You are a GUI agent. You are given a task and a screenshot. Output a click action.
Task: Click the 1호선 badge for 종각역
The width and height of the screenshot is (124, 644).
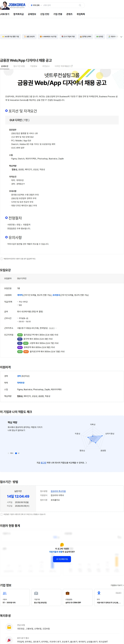[20, 339]
